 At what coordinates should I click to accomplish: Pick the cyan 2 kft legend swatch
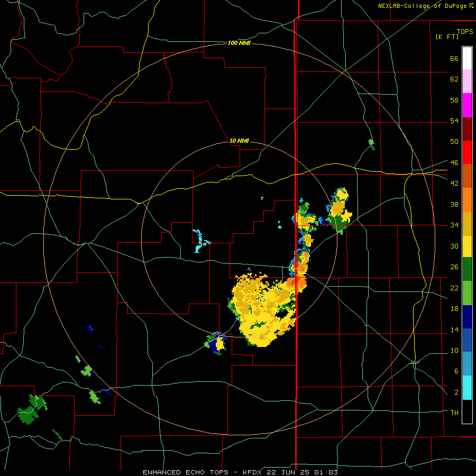[467, 388]
